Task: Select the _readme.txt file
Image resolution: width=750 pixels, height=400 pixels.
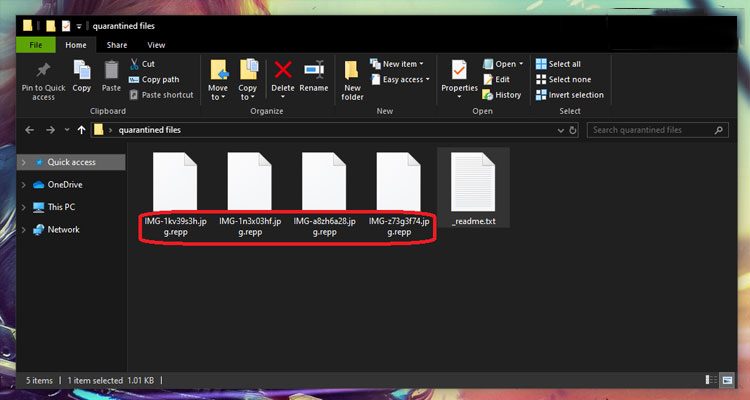Action: coord(473,188)
